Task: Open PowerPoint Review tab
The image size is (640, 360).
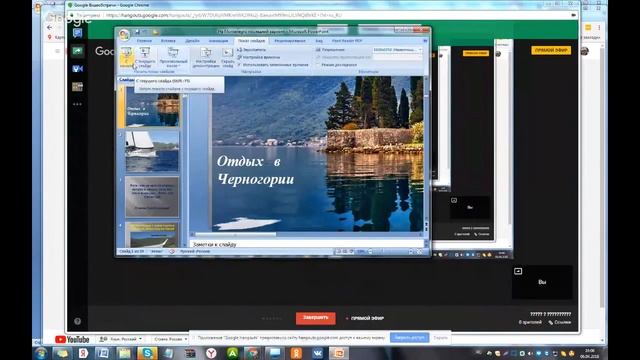Action: (x=290, y=41)
